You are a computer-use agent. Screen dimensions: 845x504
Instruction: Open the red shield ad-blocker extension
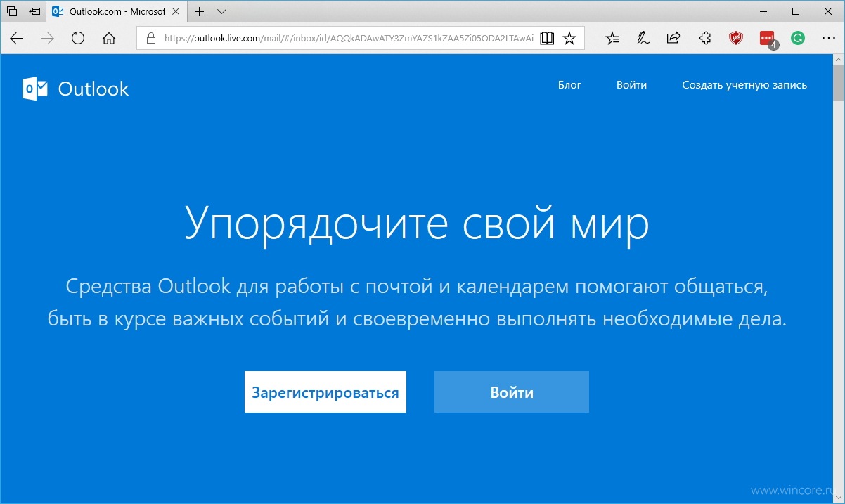pyautogui.click(x=735, y=39)
